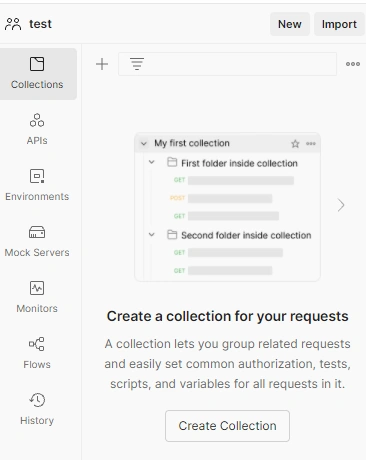Screen dimensions: 366x460
Task: Click the plus icon to add collection
Action: 102,64
